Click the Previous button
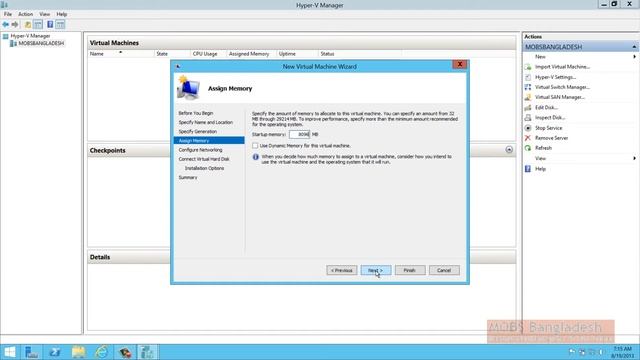 point(342,270)
